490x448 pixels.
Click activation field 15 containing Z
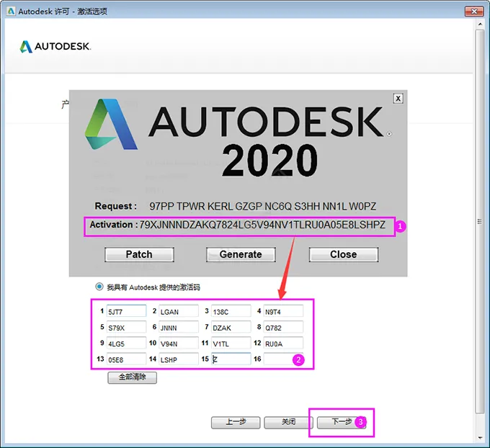click(231, 359)
